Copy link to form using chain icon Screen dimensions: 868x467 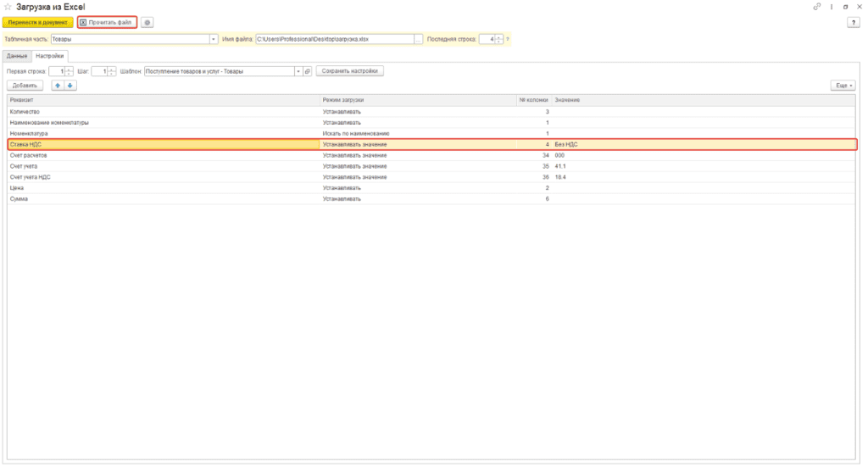pyautogui.click(x=816, y=7)
